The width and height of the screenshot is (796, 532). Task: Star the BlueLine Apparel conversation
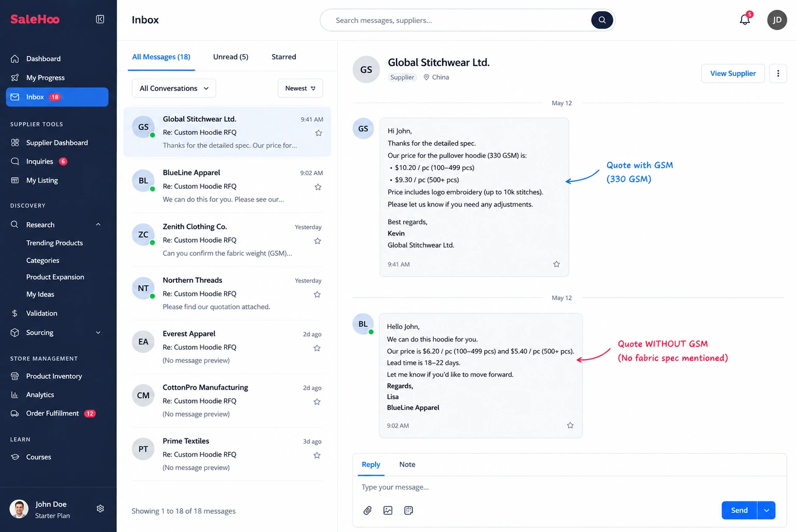318,187
